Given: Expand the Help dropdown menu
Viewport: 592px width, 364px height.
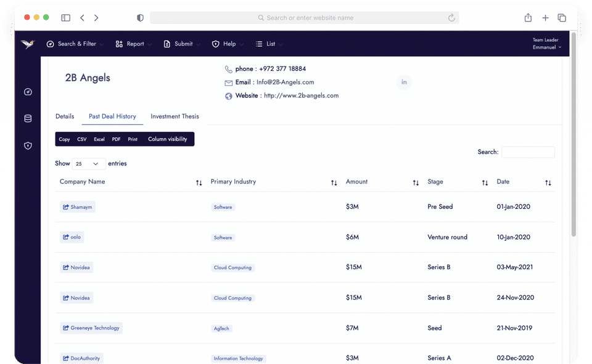Looking at the screenshot, I should coord(228,44).
